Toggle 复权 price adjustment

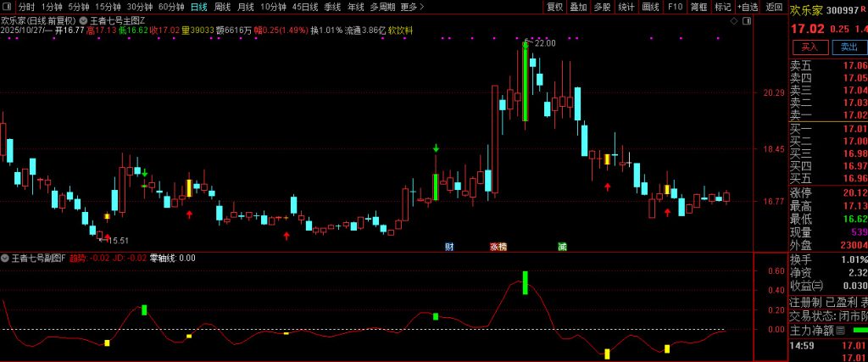[554, 7]
